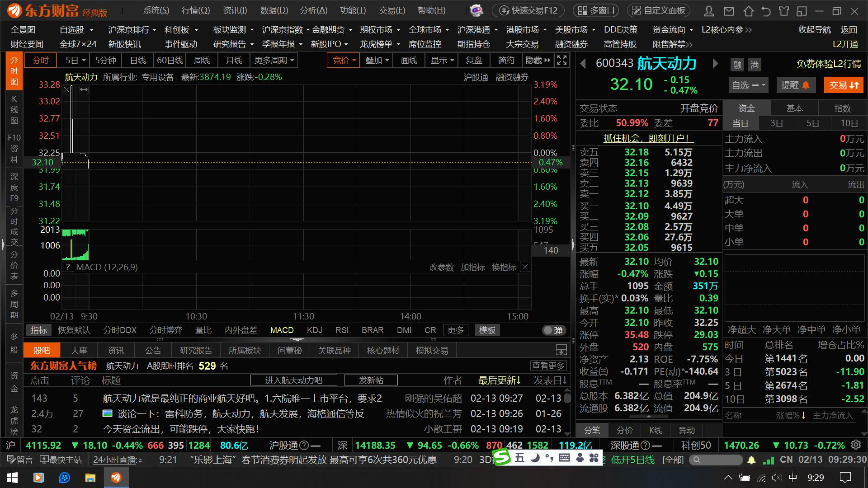Open the 分析(A) menu
The height and width of the screenshot is (488, 868).
click(313, 10)
